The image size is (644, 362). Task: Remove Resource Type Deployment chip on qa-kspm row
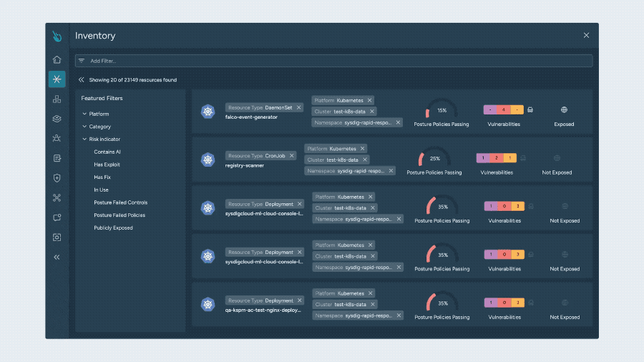(299, 300)
